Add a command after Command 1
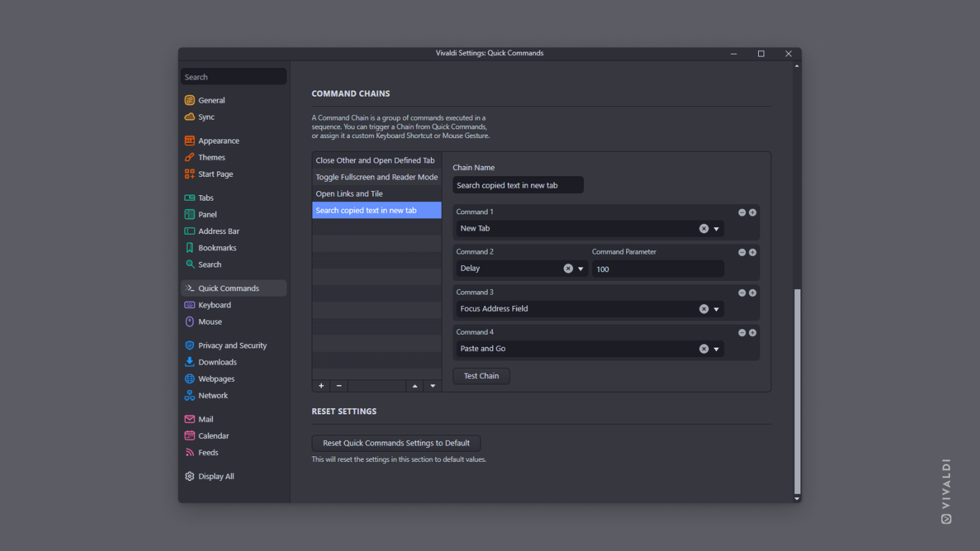 pyautogui.click(x=753, y=212)
